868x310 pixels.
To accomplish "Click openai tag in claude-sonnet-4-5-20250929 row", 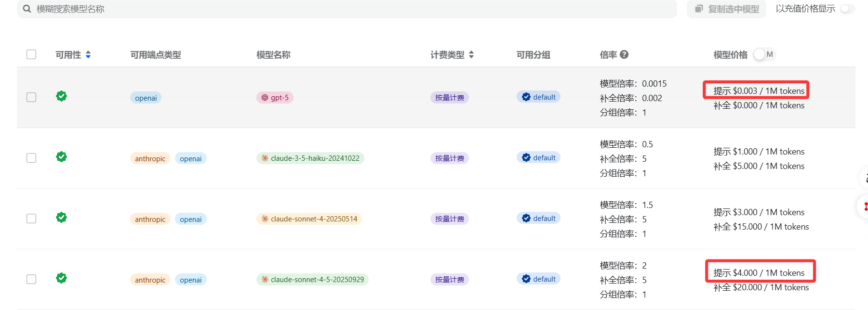I will 191,280.
